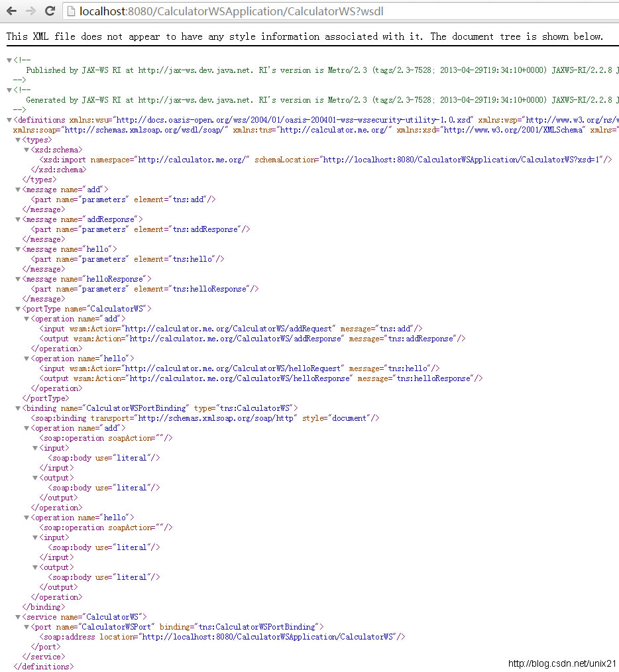Click the soap:binding transport line

point(205,418)
